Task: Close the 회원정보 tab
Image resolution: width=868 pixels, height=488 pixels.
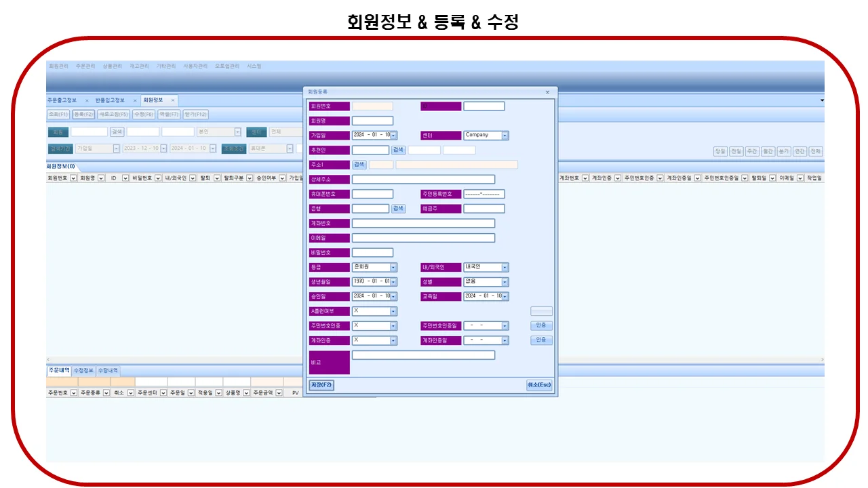Action: click(x=173, y=100)
